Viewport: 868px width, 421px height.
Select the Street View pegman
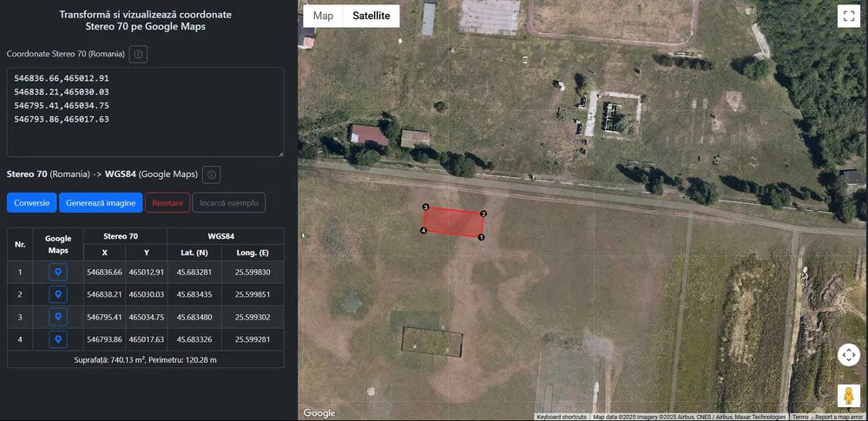pos(849,396)
